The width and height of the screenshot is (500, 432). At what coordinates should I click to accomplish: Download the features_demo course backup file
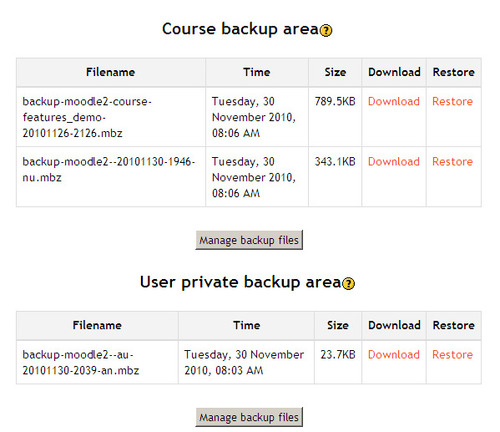(x=394, y=101)
